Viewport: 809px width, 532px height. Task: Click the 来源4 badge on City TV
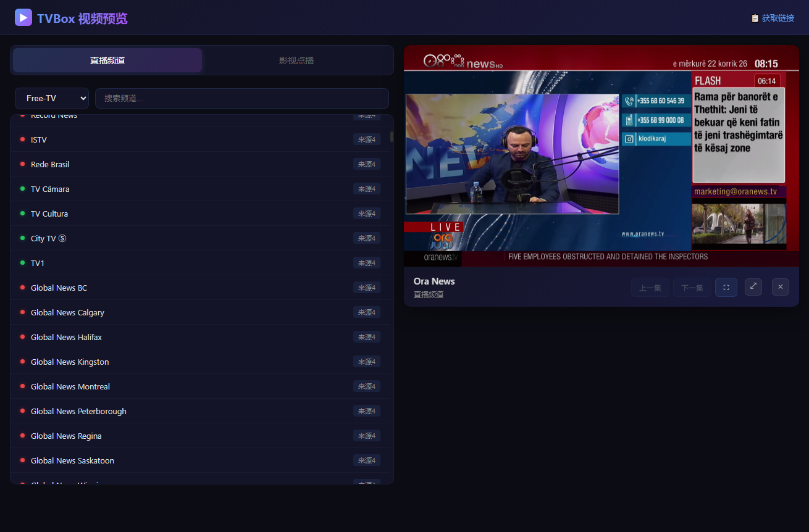point(367,238)
